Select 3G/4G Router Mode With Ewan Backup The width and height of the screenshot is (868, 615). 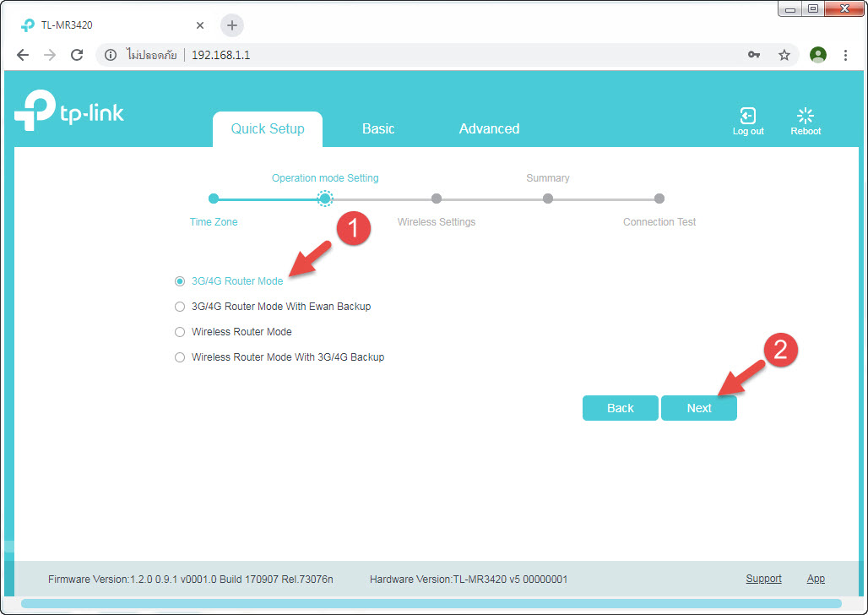pyautogui.click(x=179, y=307)
